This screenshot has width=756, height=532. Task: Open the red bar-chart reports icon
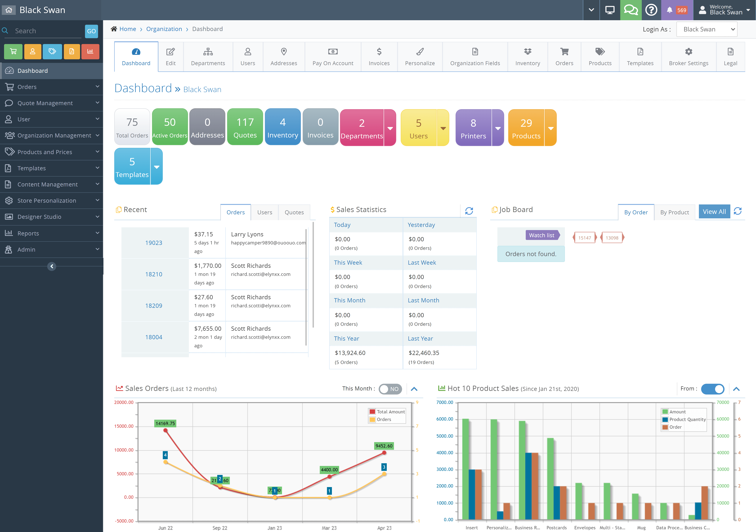click(90, 52)
